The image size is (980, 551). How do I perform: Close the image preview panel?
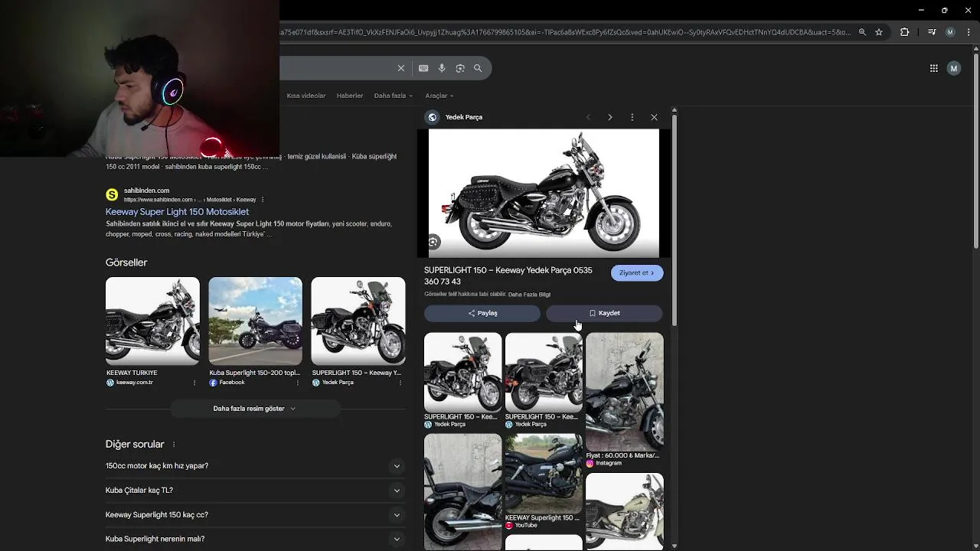pos(654,117)
